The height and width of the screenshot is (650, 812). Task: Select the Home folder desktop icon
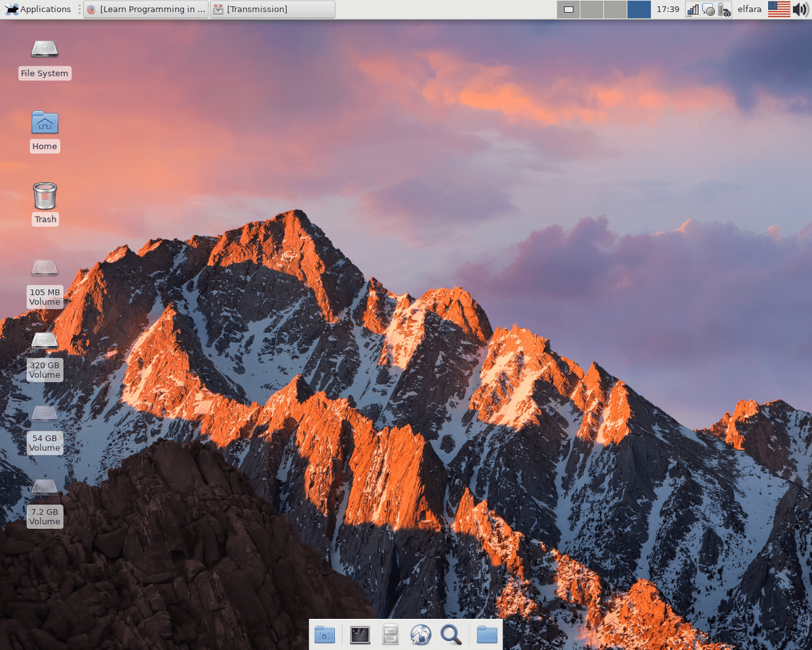[x=45, y=123]
